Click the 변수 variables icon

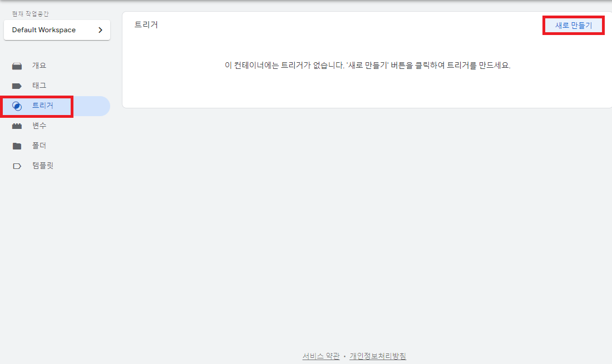click(x=17, y=125)
